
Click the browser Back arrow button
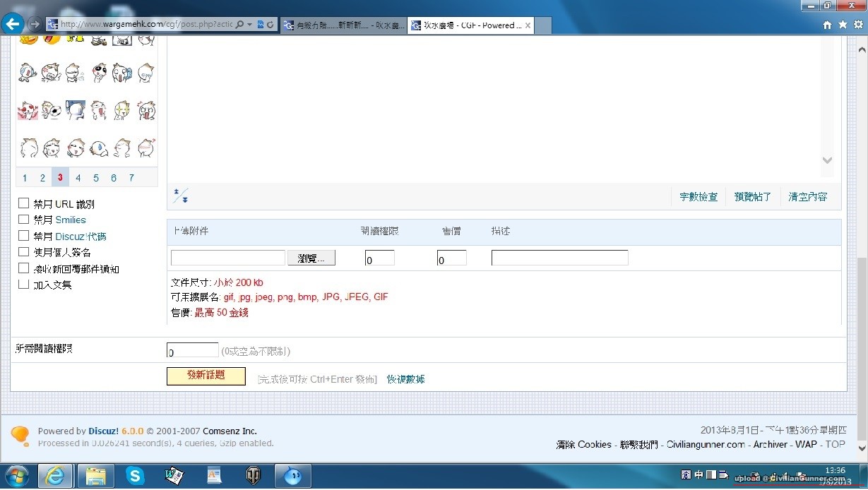point(13,24)
